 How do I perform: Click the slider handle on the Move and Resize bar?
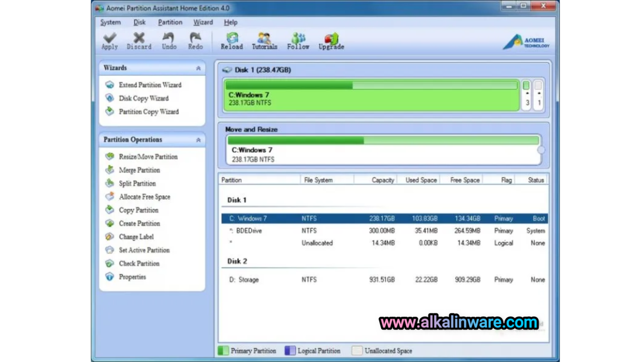(541, 150)
